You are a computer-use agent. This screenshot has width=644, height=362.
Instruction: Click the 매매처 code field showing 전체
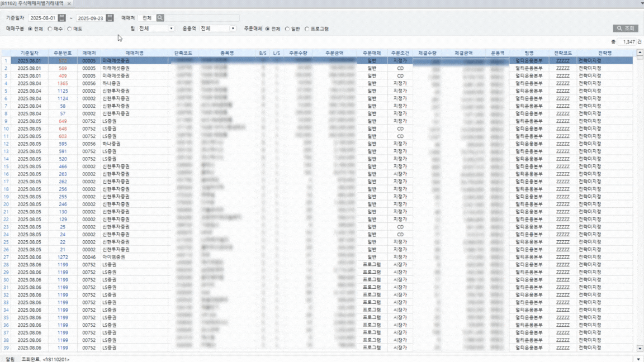click(147, 18)
